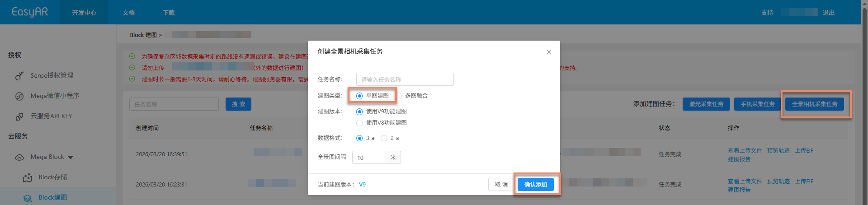Click the Block建图 sidebar icon
Screen dimensions: 868x205
pos(28,198)
